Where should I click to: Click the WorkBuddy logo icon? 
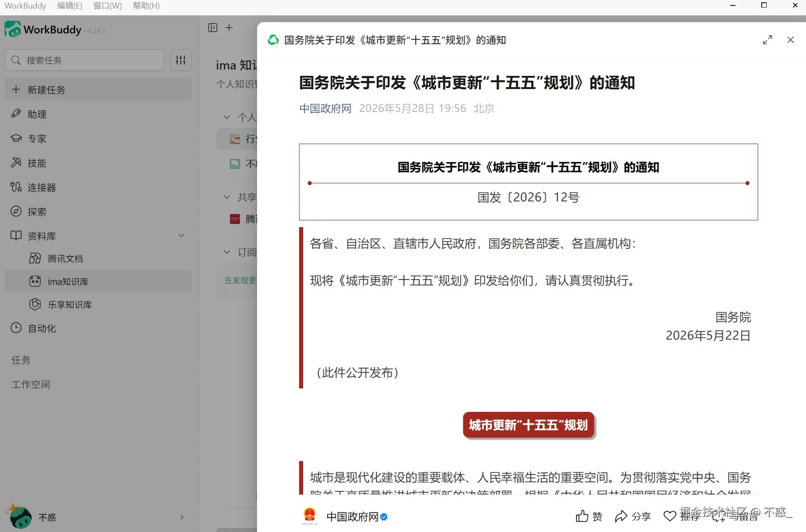tap(13, 29)
